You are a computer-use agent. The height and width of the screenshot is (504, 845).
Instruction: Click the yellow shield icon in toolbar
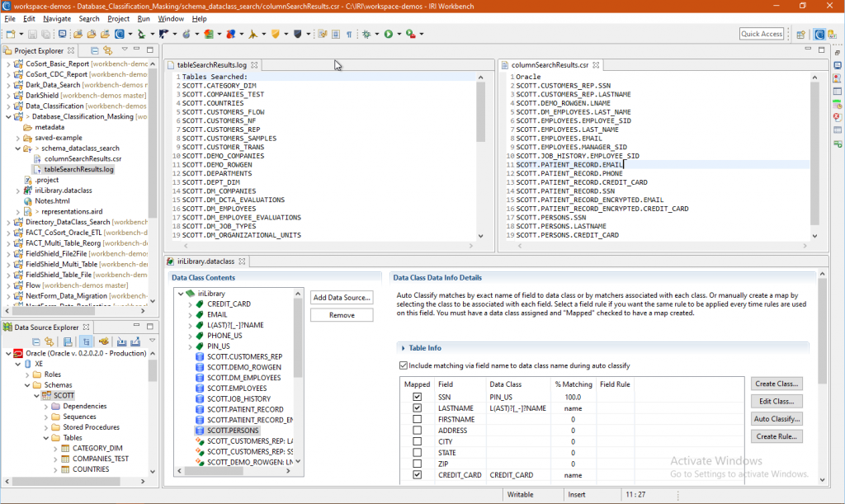276,34
